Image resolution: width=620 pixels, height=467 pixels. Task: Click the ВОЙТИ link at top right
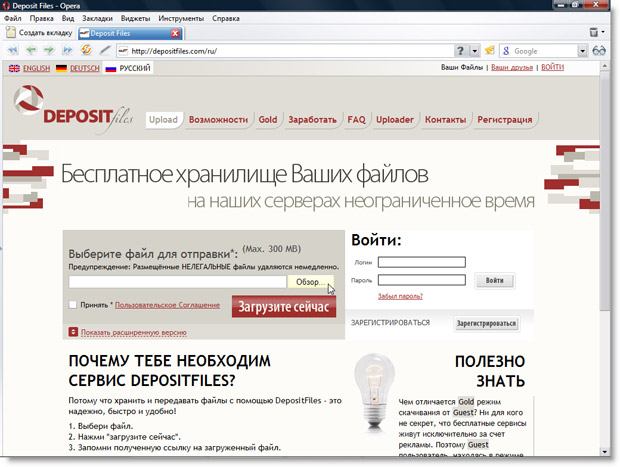tap(552, 68)
